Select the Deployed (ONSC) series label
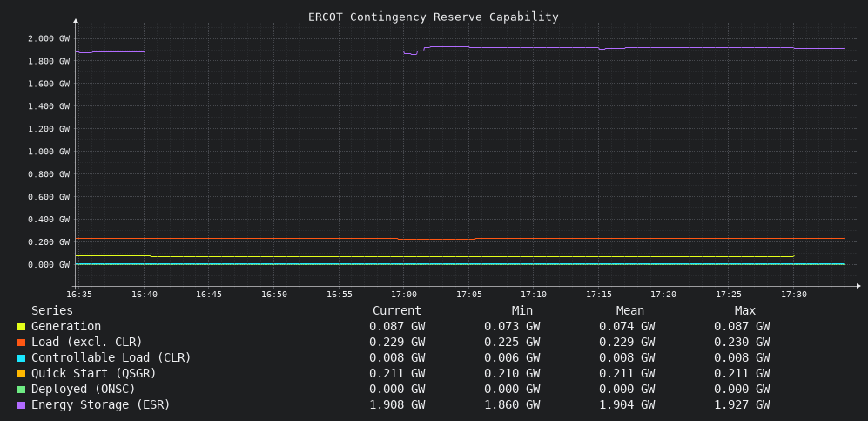Image resolution: width=868 pixels, height=421 pixels. tap(84, 389)
